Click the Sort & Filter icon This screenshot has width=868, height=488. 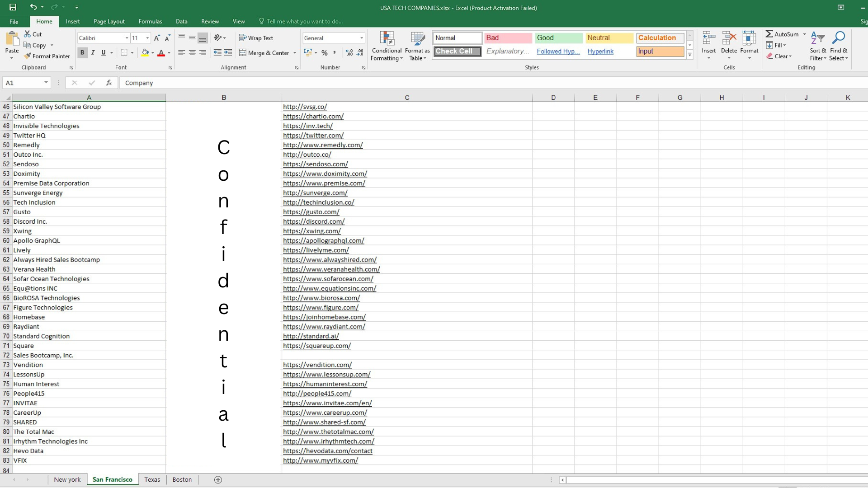pos(817,46)
